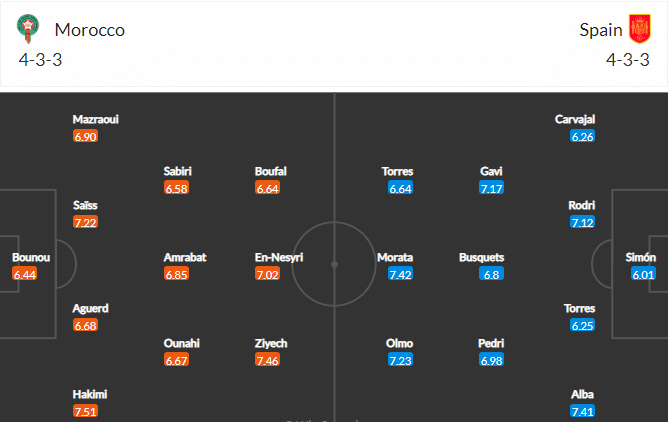Viewport: 668px width, 422px height.
Task: Select Olmo's 7.23 rating badge
Action: pos(400,360)
